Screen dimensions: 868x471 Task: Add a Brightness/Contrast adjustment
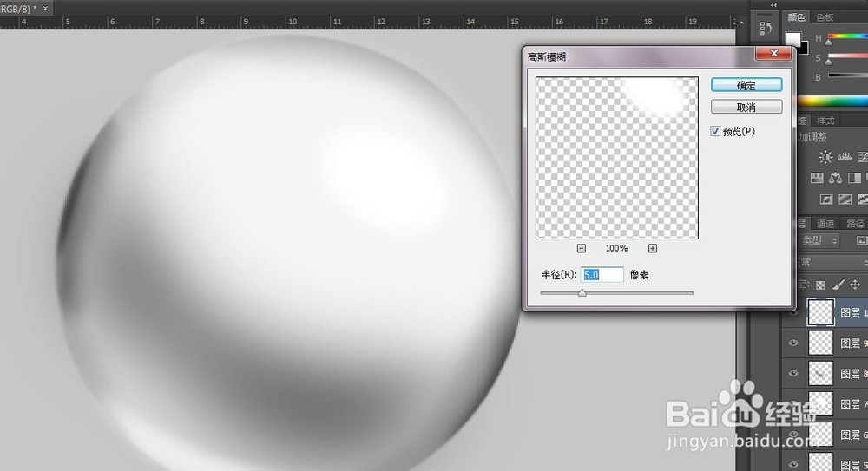click(825, 157)
